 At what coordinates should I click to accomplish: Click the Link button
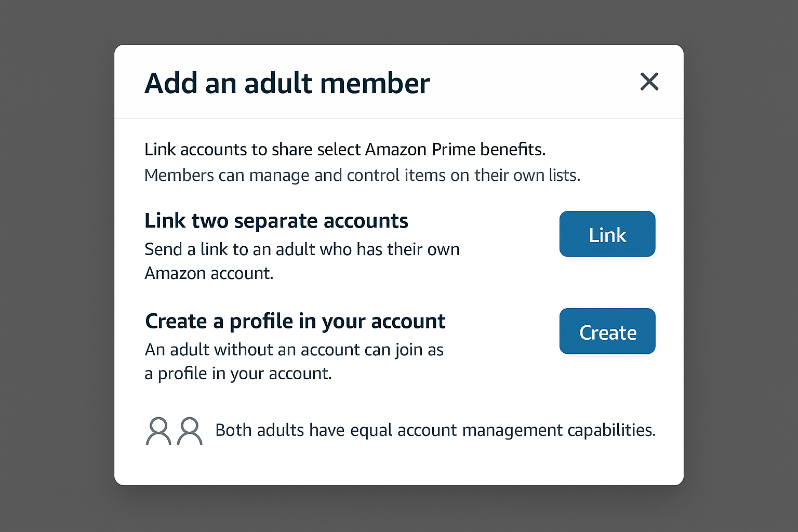pyautogui.click(x=607, y=234)
